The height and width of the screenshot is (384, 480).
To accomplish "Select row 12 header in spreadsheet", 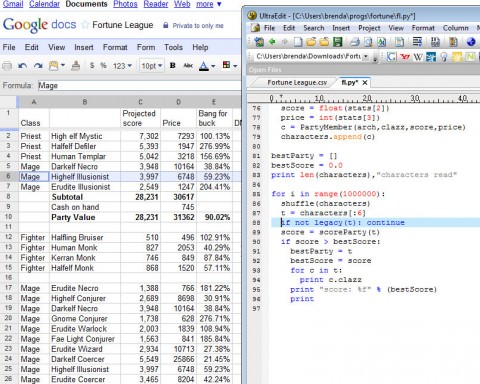I will point(8,237).
